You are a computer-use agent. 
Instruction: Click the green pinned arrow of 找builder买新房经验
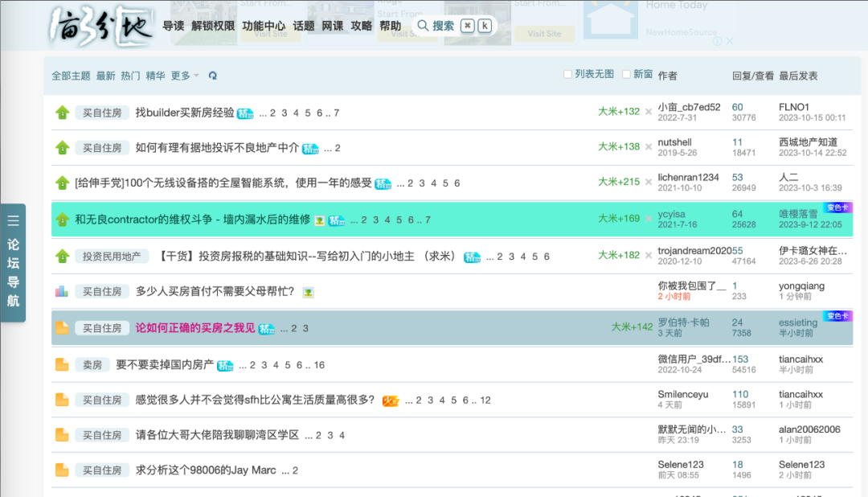click(x=62, y=113)
